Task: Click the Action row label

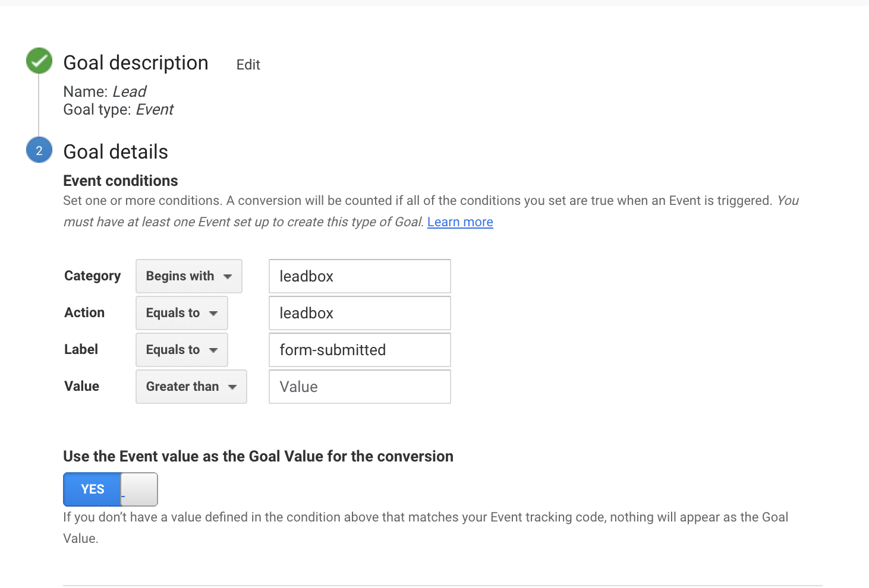Action: pos(84,312)
